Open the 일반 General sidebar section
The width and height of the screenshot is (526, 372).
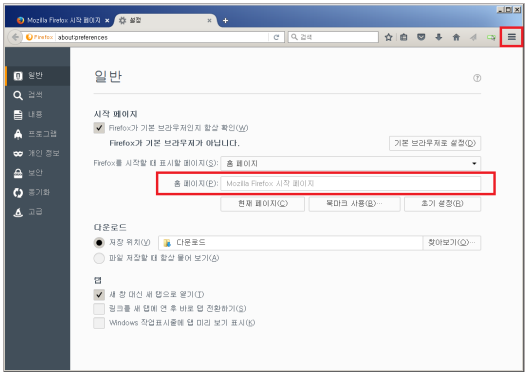[38, 76]
